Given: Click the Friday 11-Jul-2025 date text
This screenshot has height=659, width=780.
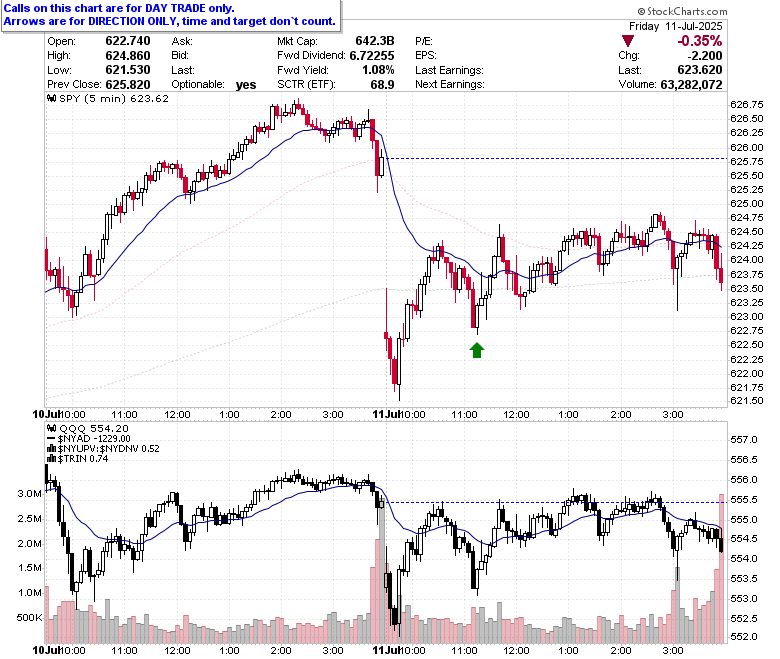Looking at the screenshot, I should 676,26.
